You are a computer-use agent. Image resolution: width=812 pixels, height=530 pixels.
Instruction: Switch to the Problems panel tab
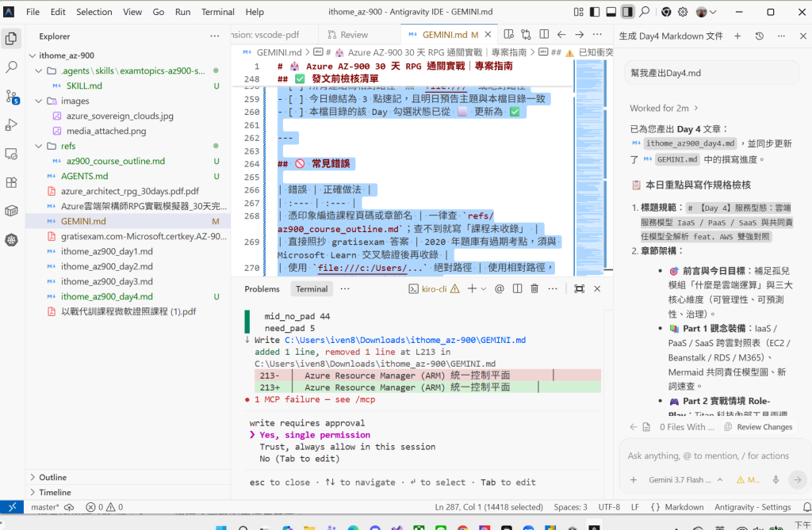click(262, 289)
